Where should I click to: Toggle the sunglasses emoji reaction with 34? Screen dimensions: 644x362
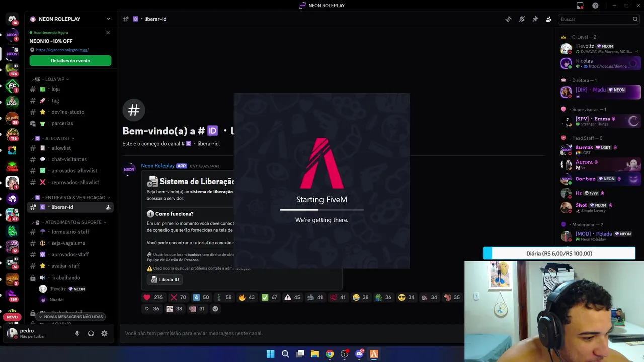pyautogui.click(x=407, y=297)
